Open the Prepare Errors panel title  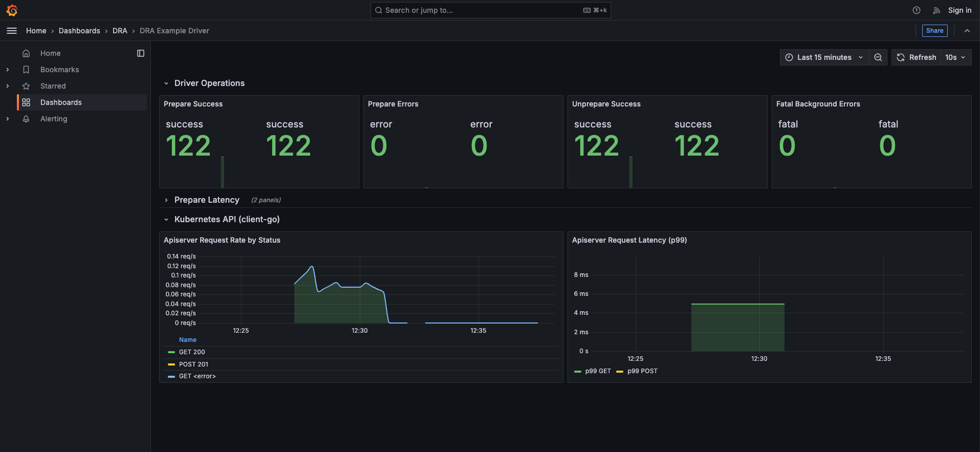pyautogui.click(x=393, y=104)
